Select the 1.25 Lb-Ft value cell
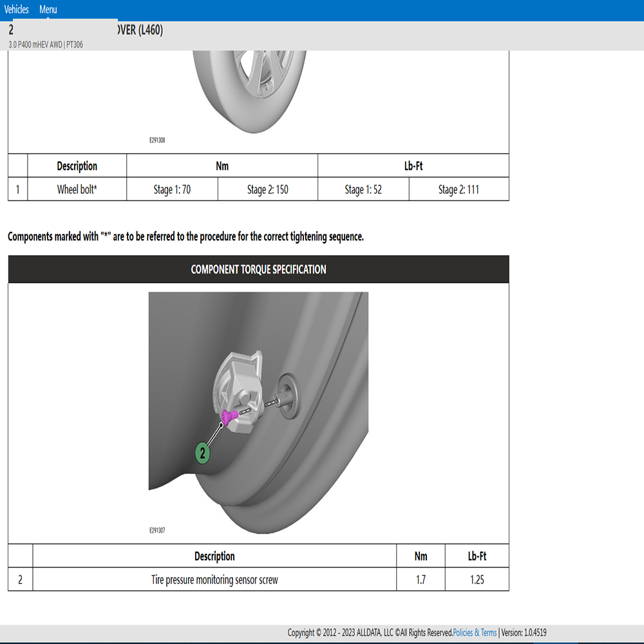The width and height of the screenshot is (644, 644). [x=477, y=580]
